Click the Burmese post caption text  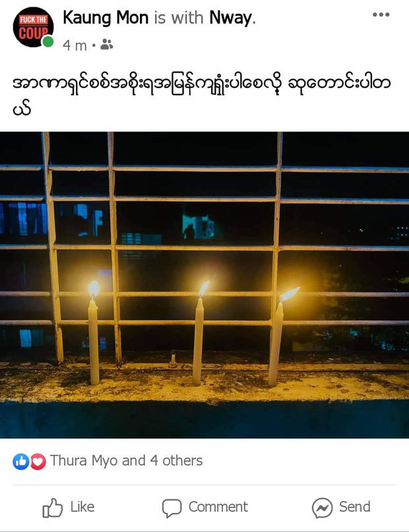tap(201, 96)
